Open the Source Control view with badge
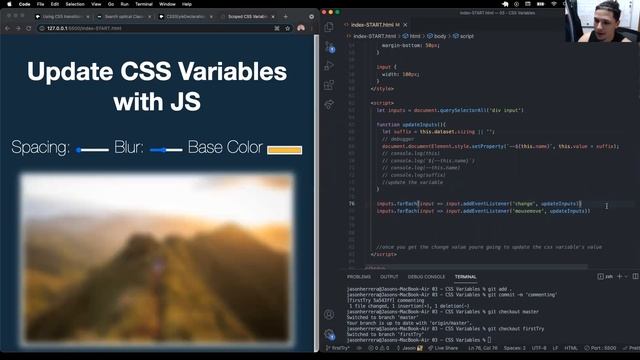Viewport: 640px width, 360px height. [x=329, y=47]
